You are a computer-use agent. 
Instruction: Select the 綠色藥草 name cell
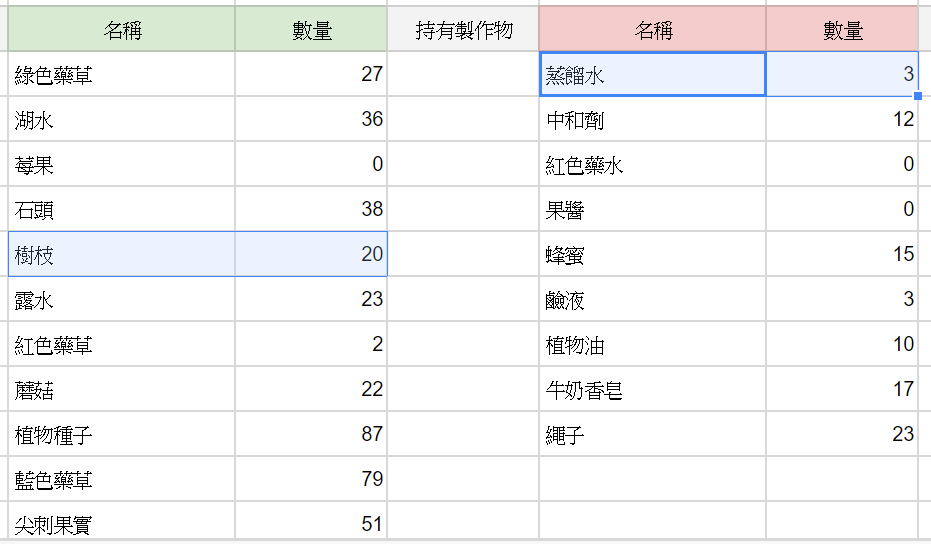121,74
